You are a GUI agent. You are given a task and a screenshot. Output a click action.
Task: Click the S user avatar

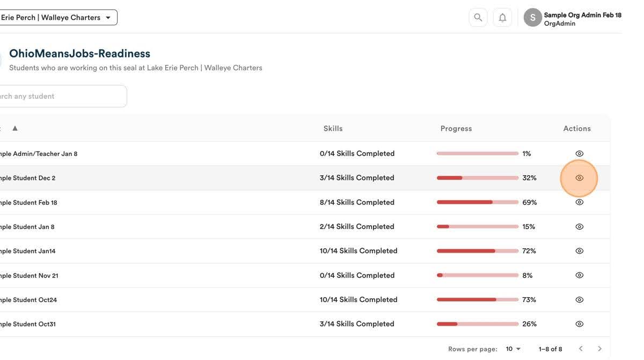[533, 17]
